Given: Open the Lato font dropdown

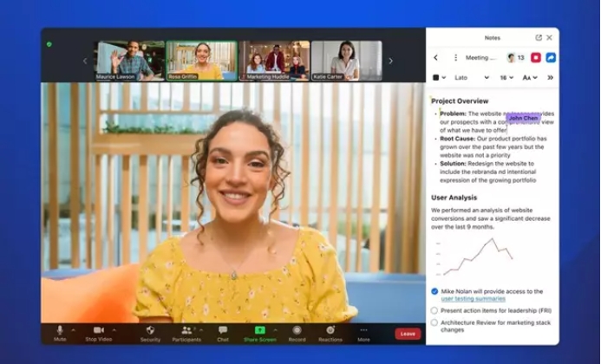Looking at the screenshot, I should pos(472,77).
